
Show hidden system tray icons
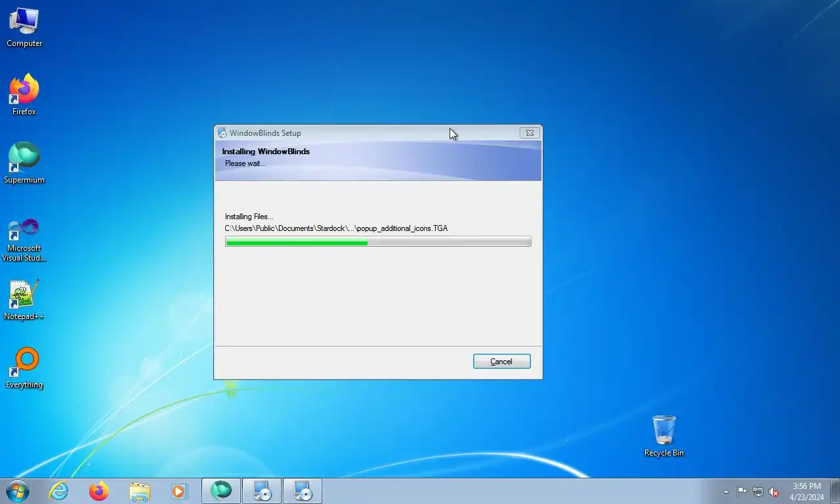pos(726,492)
